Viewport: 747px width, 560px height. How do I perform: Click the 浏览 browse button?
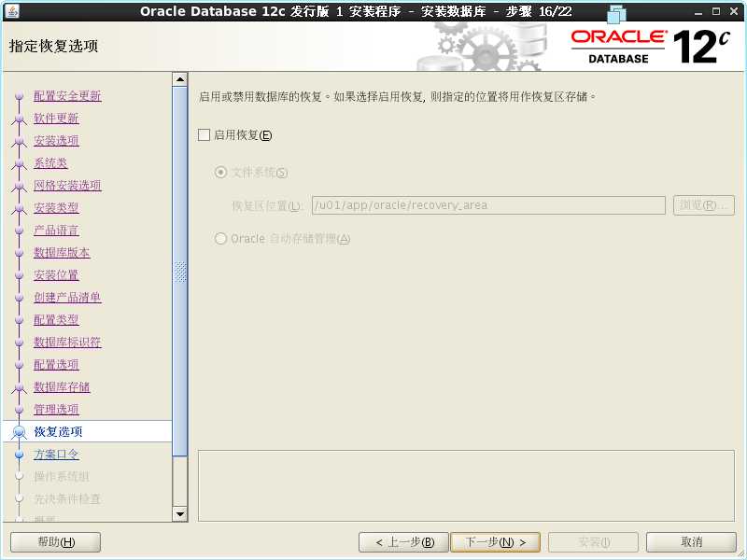[x=704, y=205]
